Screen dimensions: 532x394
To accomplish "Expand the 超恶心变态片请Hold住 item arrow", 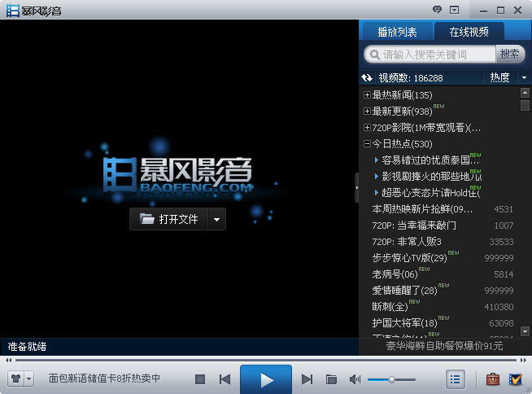I will pos(377,193).
